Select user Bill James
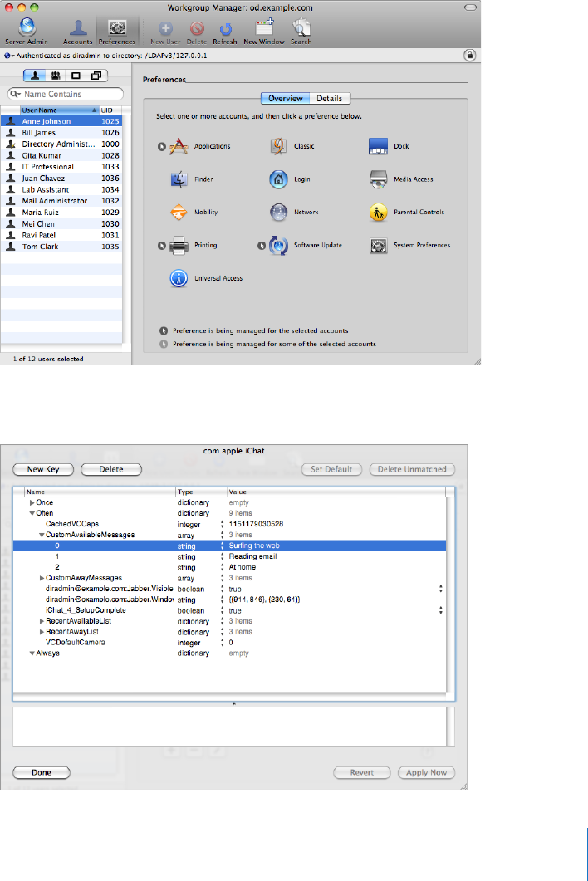Image resolution: width=588 pixels, height=881 pixels. click(61, 133)
